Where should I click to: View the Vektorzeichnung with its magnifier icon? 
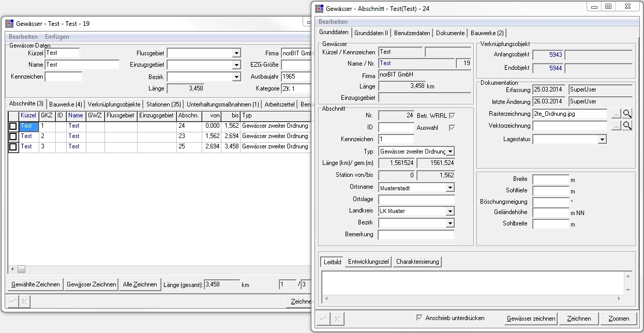pyautogui.click(x=627, y=126)
